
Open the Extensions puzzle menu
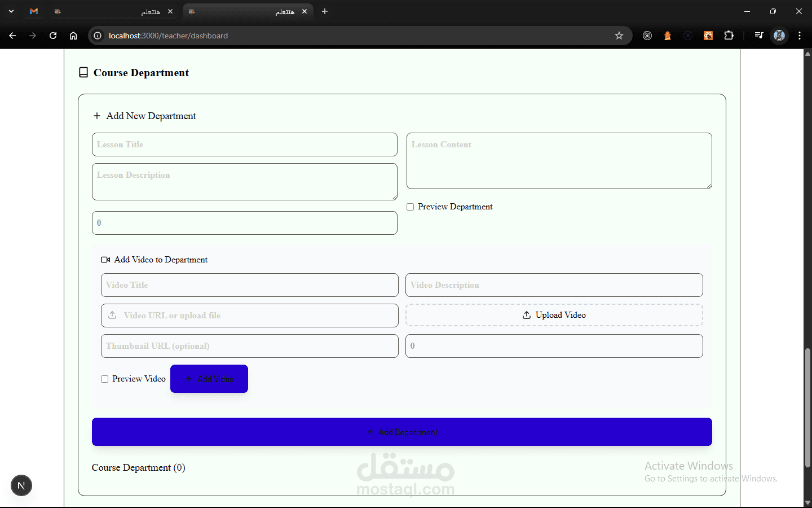pyautogui.click(x=729, y=36)
